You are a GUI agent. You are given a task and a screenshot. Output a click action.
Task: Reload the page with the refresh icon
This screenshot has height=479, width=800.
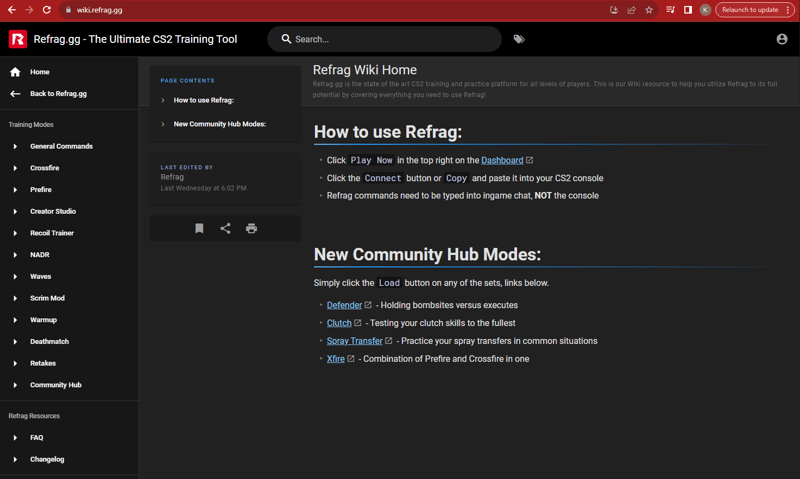[x=46, y=10]
